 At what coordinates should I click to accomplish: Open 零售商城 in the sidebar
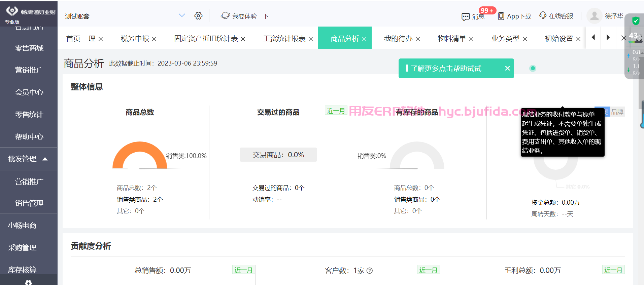[29, 48]
